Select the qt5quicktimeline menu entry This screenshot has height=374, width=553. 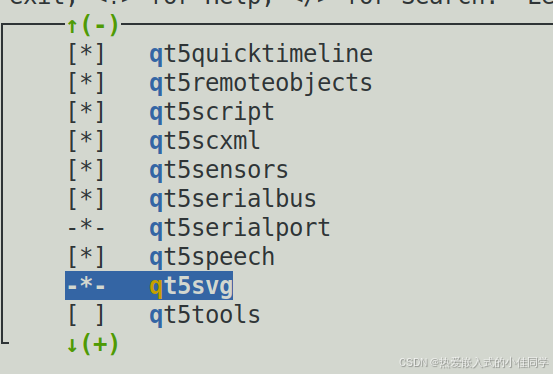click(x=261, y=54)
